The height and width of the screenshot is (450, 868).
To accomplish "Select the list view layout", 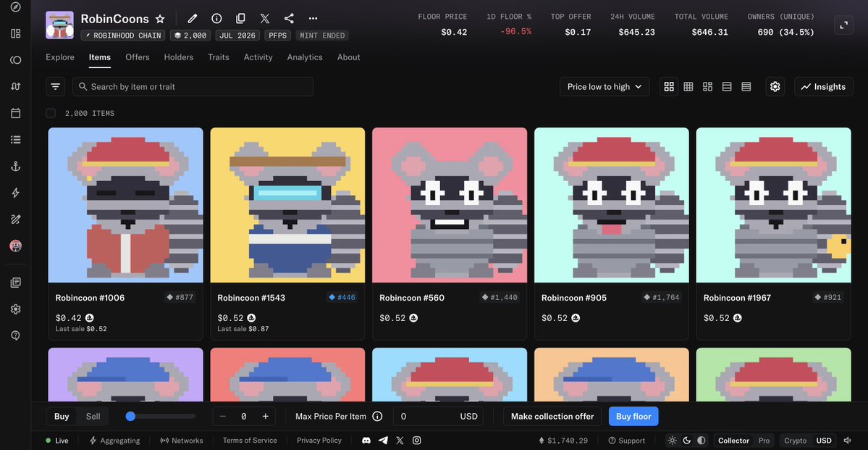I will (727, 86).
